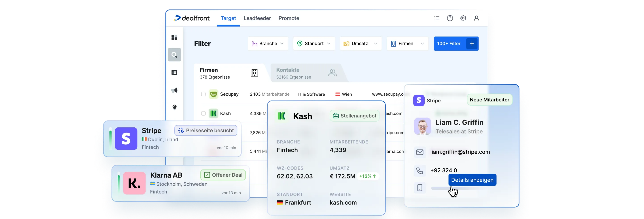Tick the Kash row checkbox
This screenshot has height=219, width=644.
pos(203,113)
